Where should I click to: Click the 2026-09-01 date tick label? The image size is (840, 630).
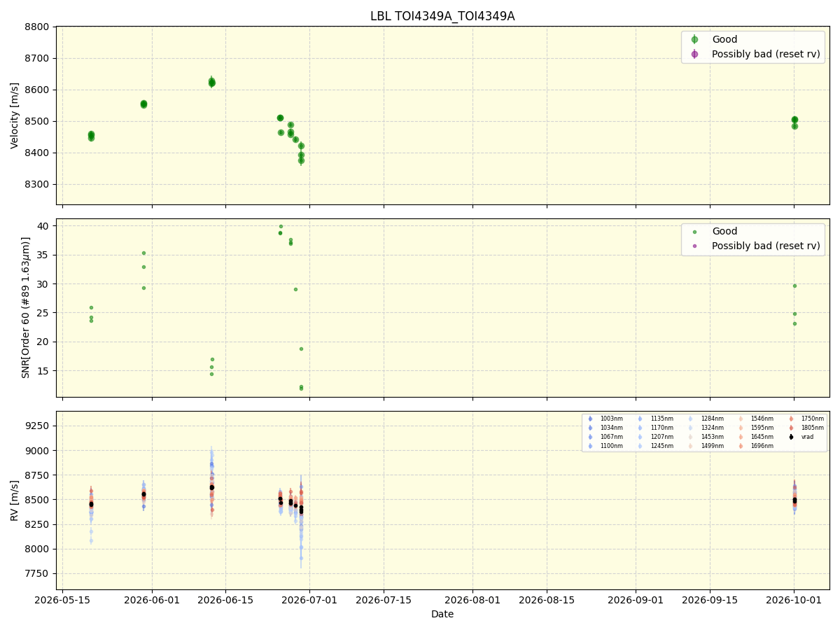coord(636,600)
